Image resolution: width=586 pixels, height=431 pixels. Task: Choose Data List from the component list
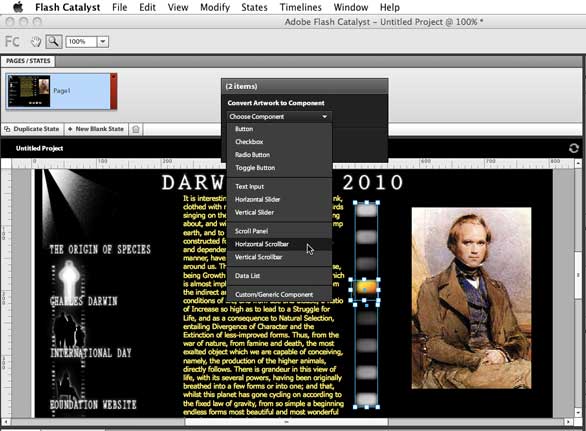pos(279,276)
